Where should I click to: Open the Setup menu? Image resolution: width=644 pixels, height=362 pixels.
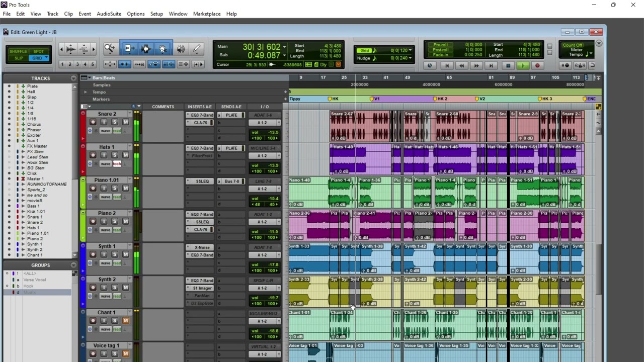coord(156,14)
